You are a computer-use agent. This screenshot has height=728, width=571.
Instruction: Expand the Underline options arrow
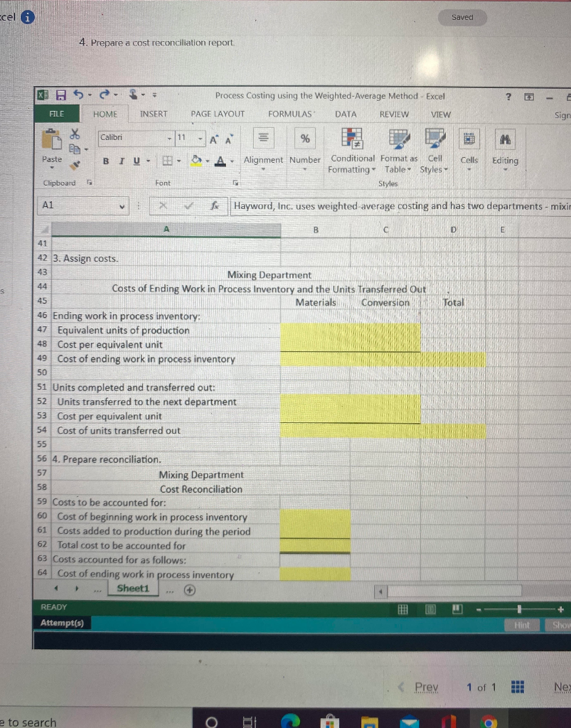tap(149, 161)
